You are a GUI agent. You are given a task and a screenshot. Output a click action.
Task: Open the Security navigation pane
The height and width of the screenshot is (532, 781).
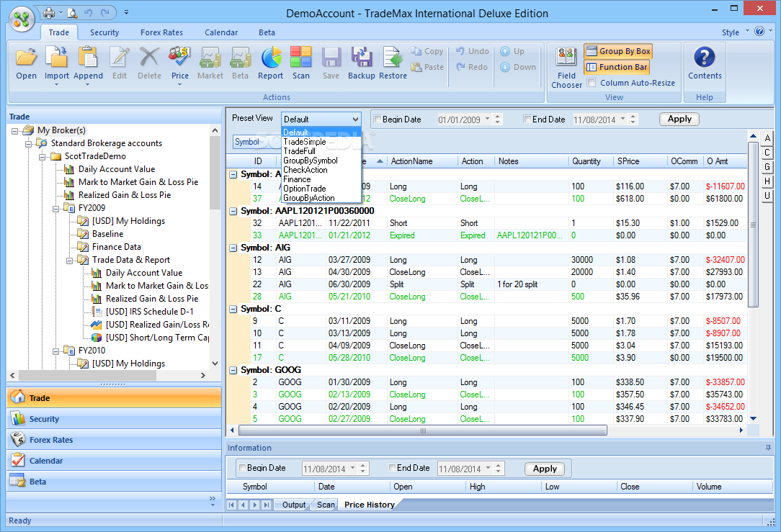point(114,419)
